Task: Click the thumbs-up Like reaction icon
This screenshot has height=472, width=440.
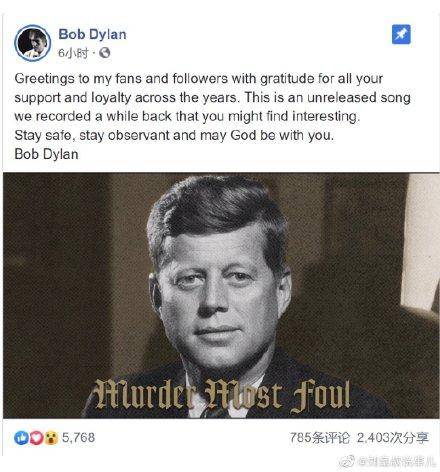Action: tap(21, 438)
